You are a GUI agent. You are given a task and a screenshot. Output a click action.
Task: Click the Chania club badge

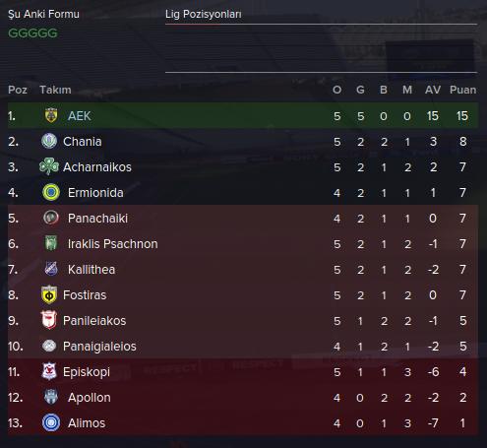49,141
